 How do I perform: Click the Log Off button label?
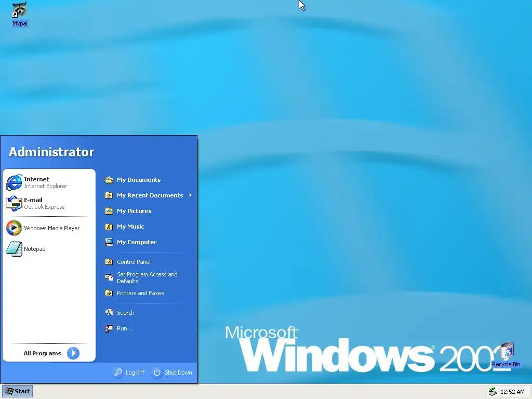[135, 373]
